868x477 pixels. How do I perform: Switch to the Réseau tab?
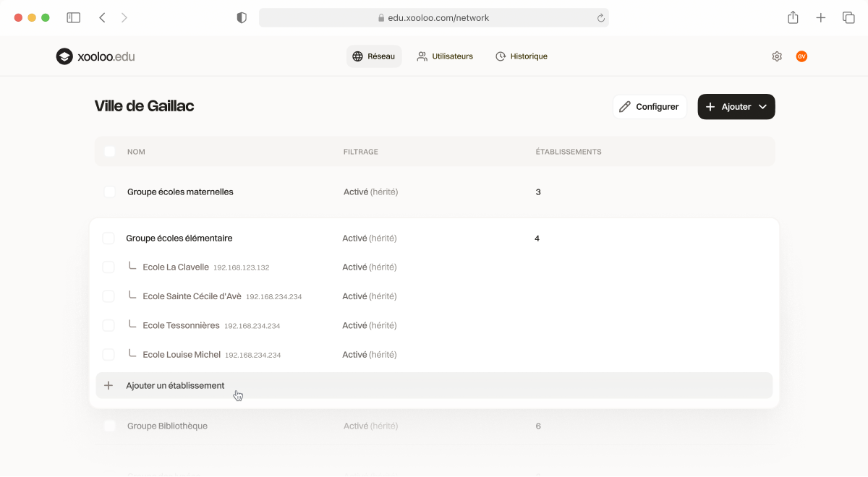[x=374, y=56]
